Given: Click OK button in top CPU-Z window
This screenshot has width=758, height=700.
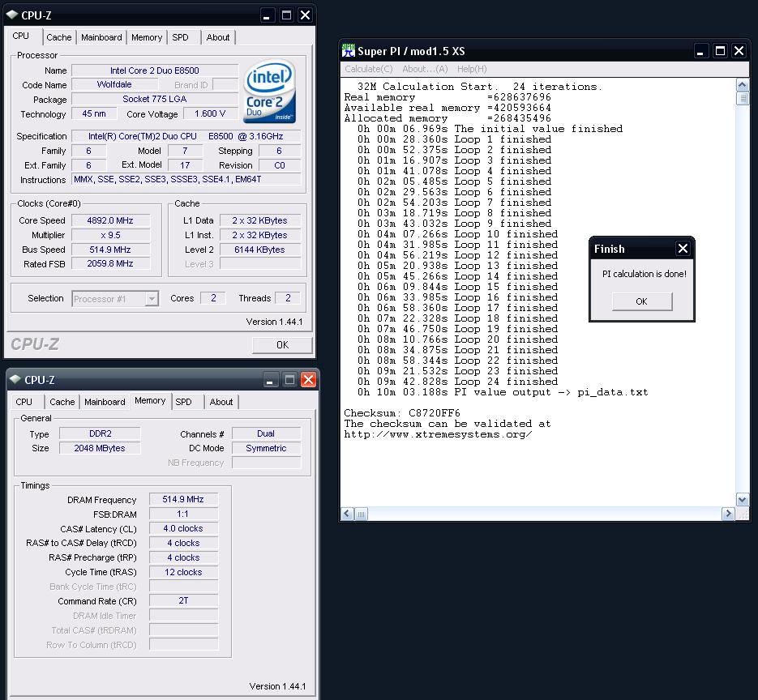Looking at the screenshot, I should (x=282, y=345).
